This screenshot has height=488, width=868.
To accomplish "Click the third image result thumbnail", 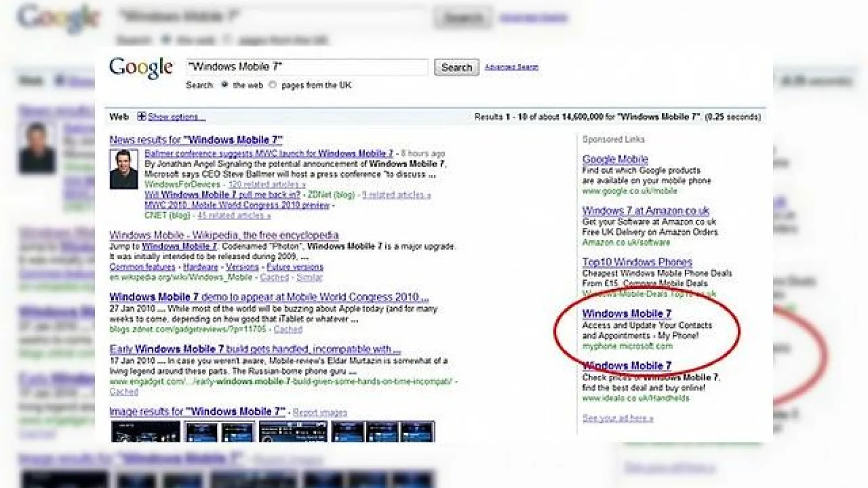I will coord(293,432).
